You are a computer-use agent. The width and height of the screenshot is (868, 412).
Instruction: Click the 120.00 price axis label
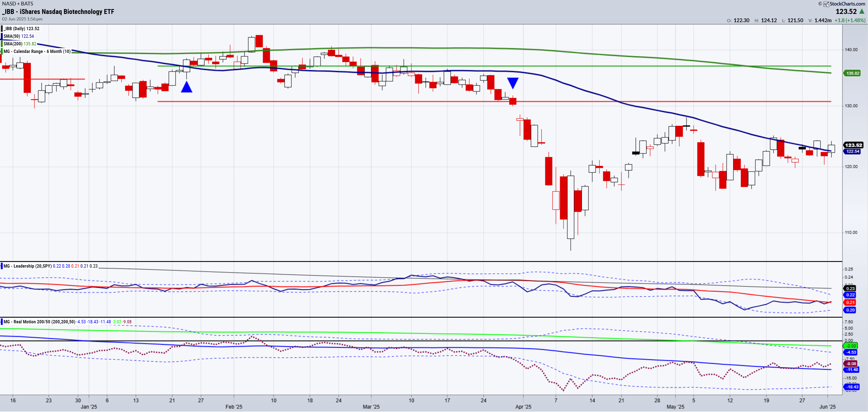[x=851, y=167]
